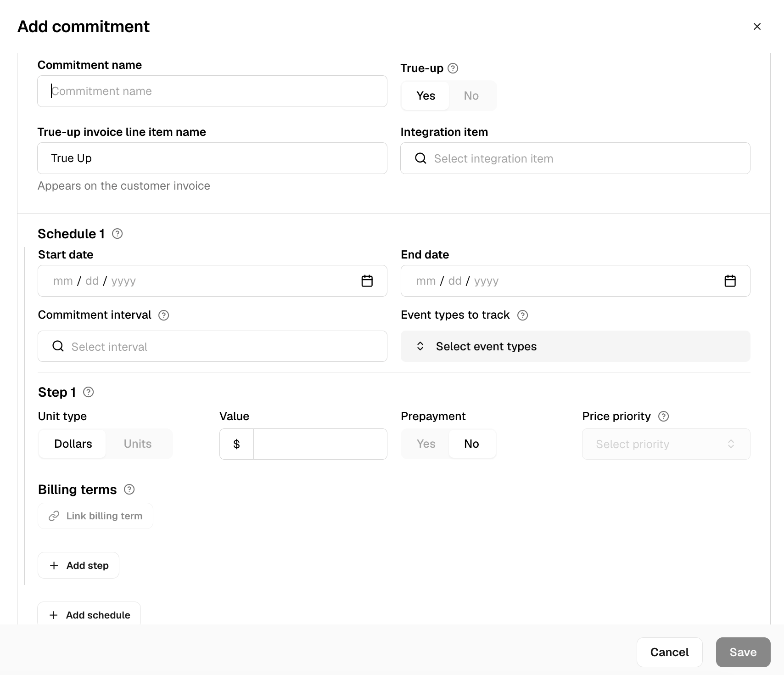Set Prepayment to Yes
784x675 pixels.
click(426, 444)
